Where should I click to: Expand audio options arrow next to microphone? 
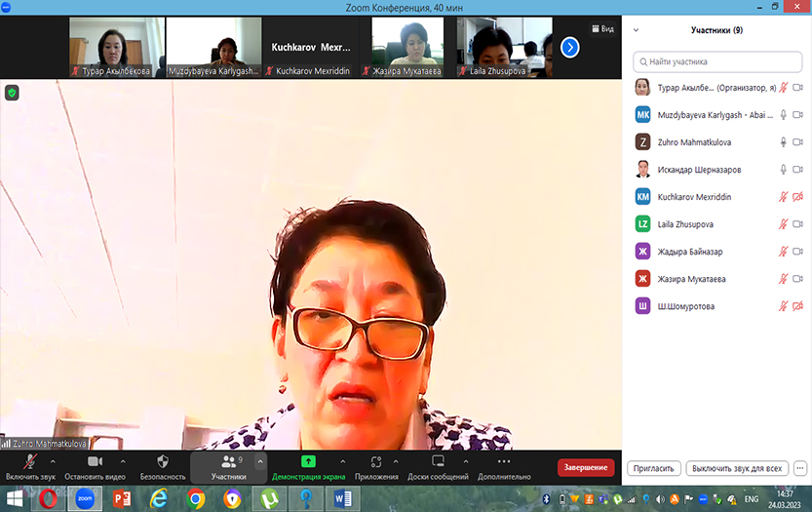click(x=53, y=461)
